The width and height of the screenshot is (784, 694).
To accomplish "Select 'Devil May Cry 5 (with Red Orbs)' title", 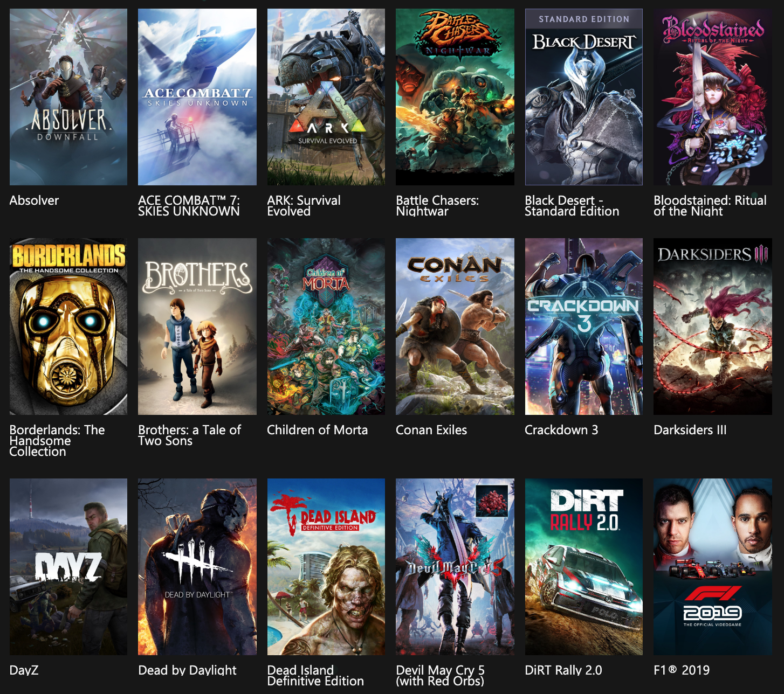I will [440, 676].
